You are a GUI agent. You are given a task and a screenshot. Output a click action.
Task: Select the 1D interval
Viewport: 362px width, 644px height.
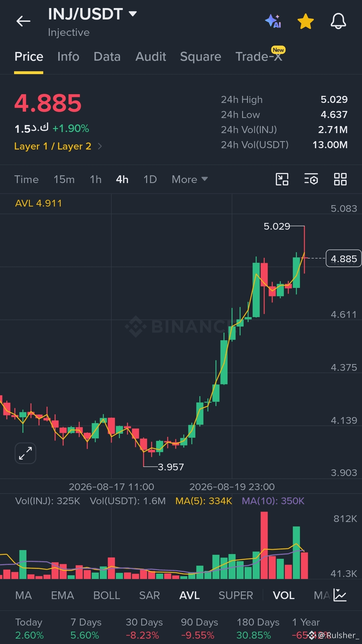coord(150,179)
